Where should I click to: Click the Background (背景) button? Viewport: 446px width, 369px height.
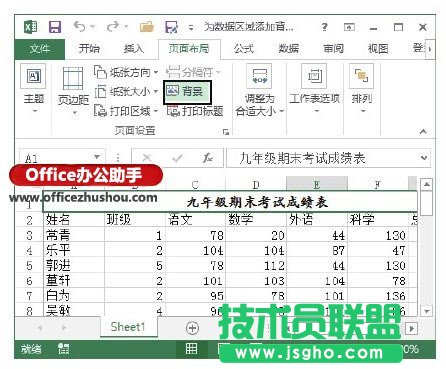[x=187, y=91]
